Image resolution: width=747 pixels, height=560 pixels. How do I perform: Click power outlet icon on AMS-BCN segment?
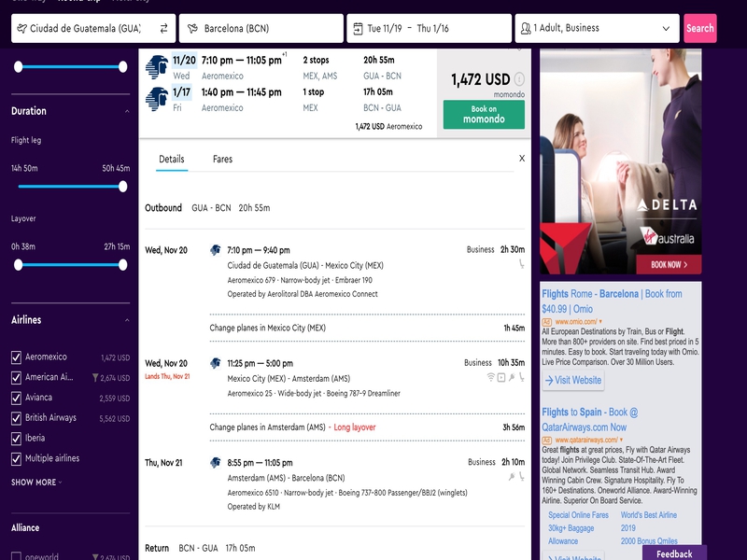coord(512,476)
